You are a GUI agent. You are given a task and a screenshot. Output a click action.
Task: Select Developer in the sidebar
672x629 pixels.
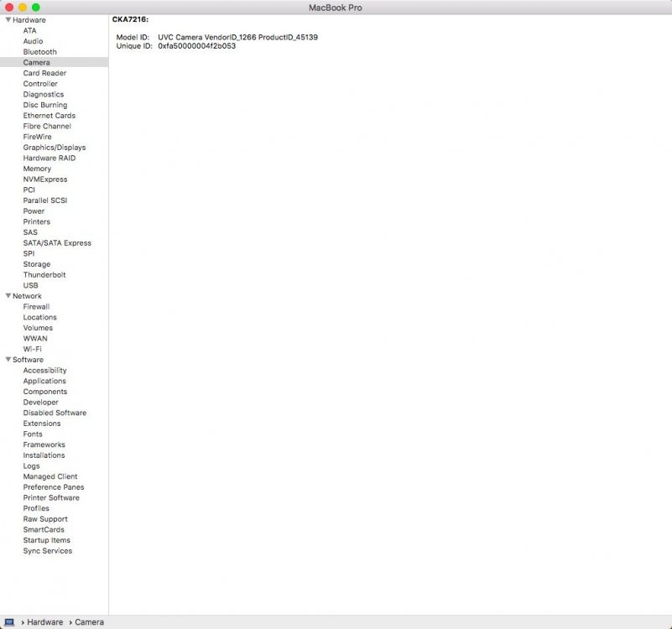tap(41, 403)
